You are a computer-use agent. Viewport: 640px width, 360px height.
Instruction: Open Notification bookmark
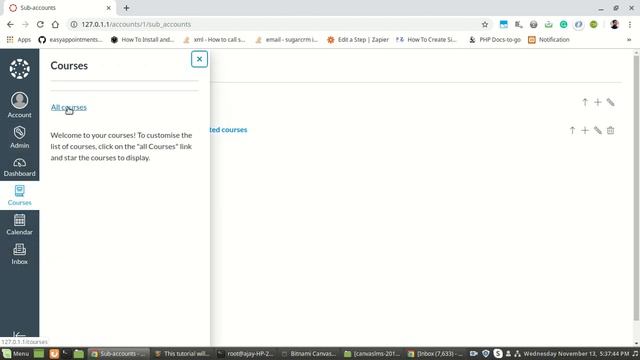(x=549, y=40)
